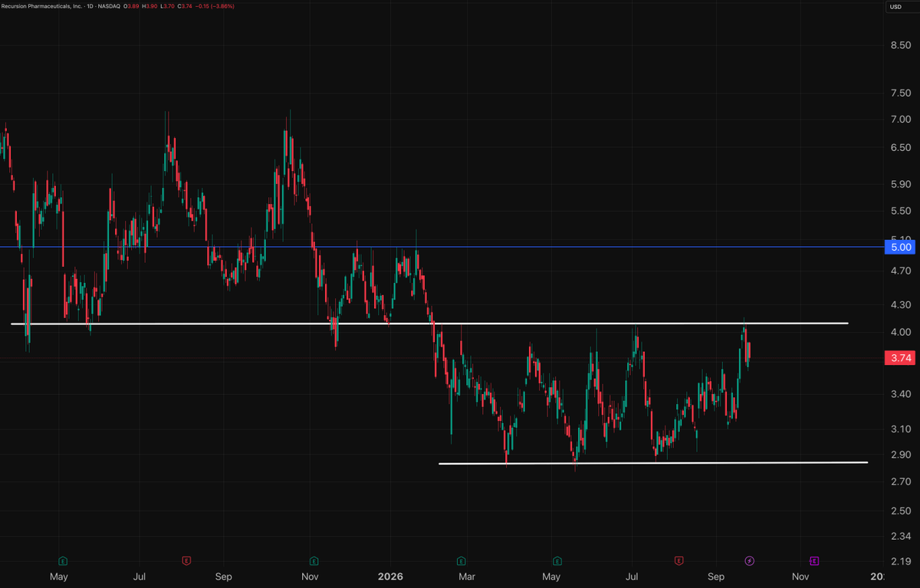Click the low price value L3.70
This screenshot has height=588, width=920.
coord(168,6)
